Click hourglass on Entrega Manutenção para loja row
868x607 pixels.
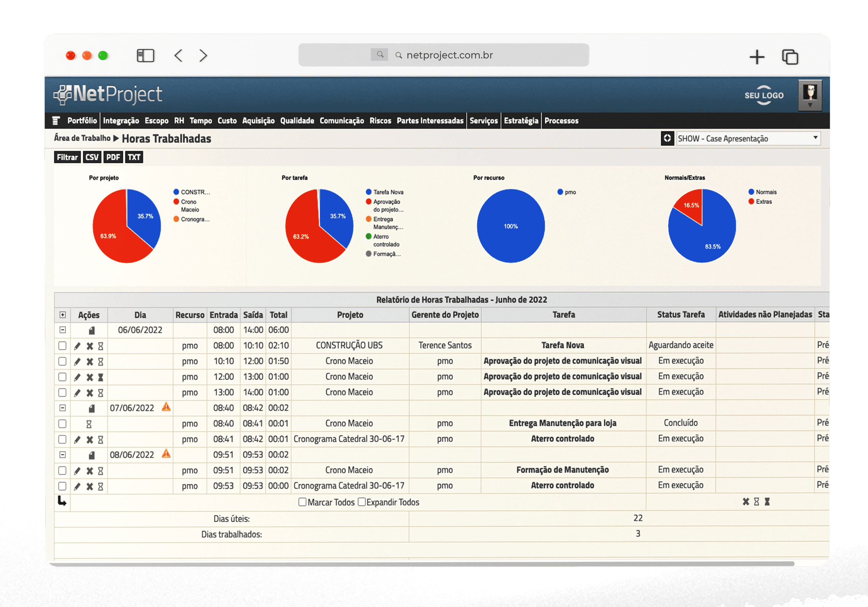(89, 424)
